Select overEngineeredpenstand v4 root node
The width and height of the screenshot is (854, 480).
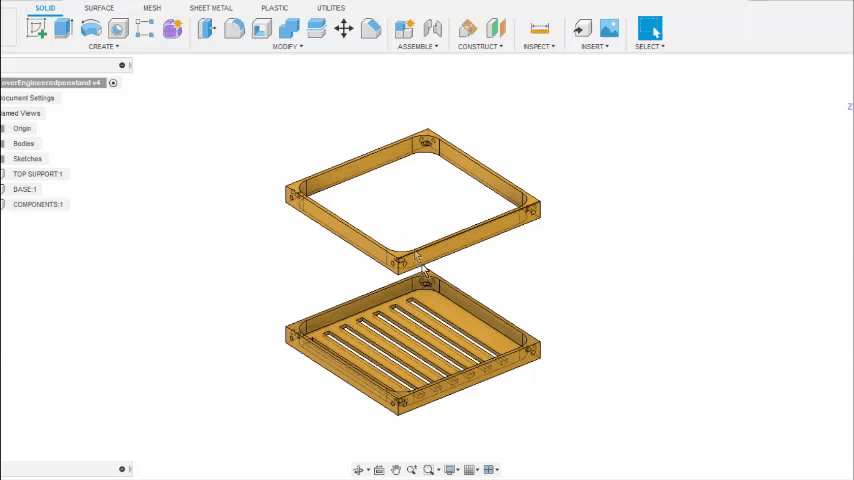51,83
